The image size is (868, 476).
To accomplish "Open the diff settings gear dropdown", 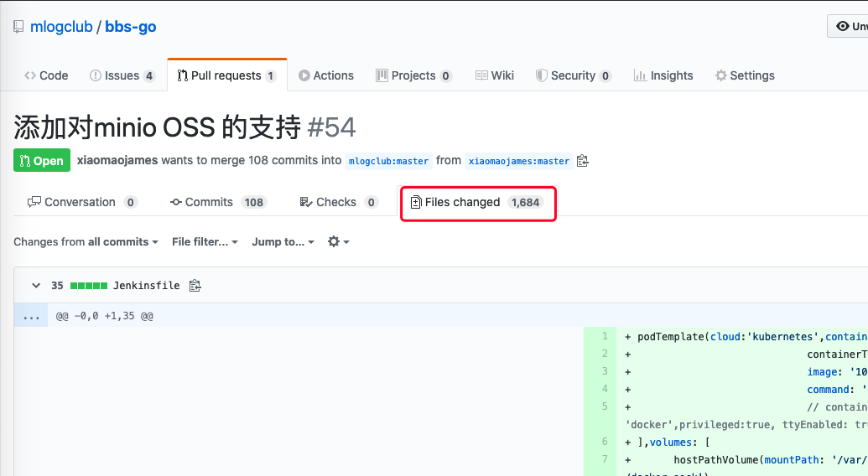I will [x=338, y=241].
